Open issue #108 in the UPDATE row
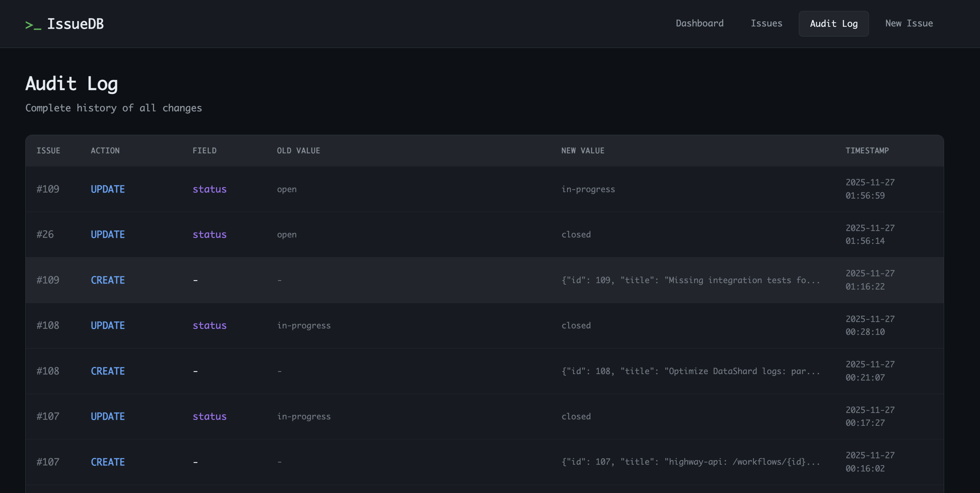 click(x=48, y=325)
